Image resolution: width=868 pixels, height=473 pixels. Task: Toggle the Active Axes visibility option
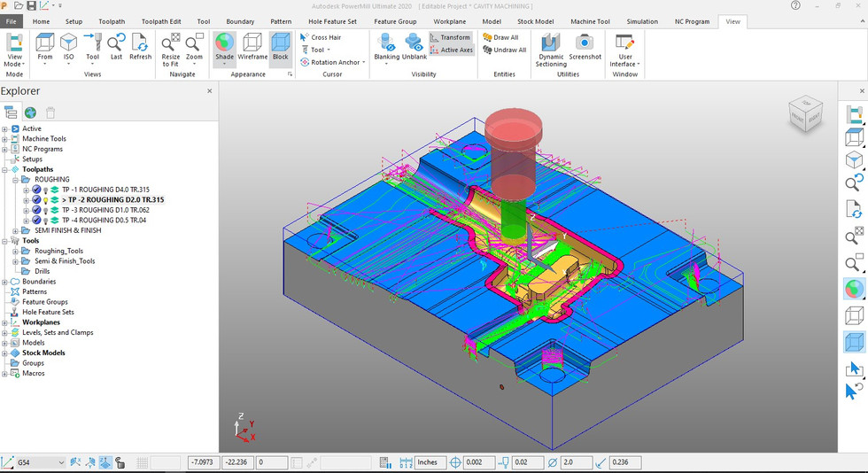[451, 50]
